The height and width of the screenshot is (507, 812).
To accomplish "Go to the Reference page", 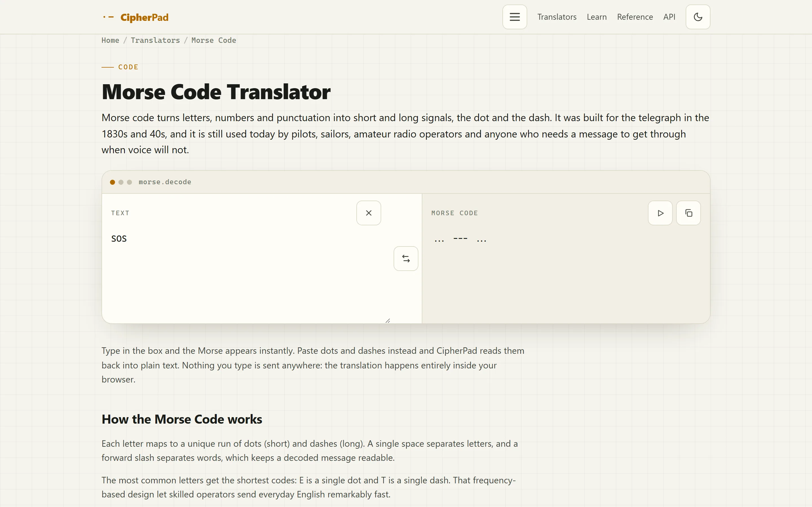I will coord(635,17).
